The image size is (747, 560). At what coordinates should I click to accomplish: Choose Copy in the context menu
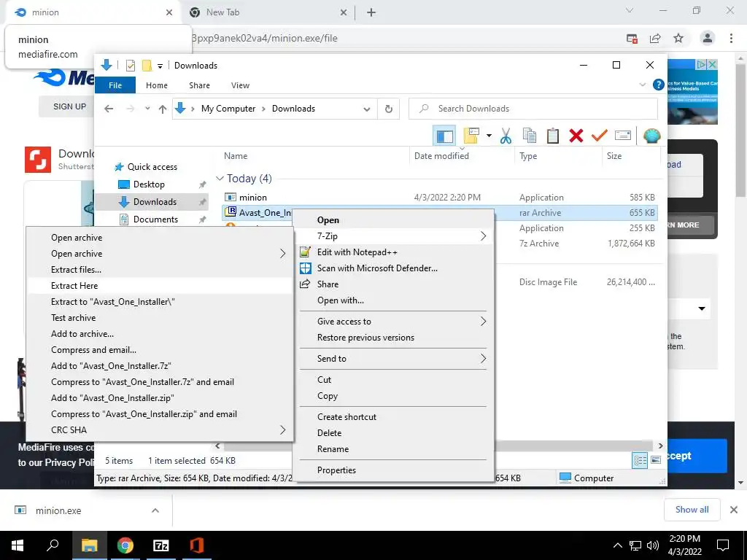tap(393, 396)
